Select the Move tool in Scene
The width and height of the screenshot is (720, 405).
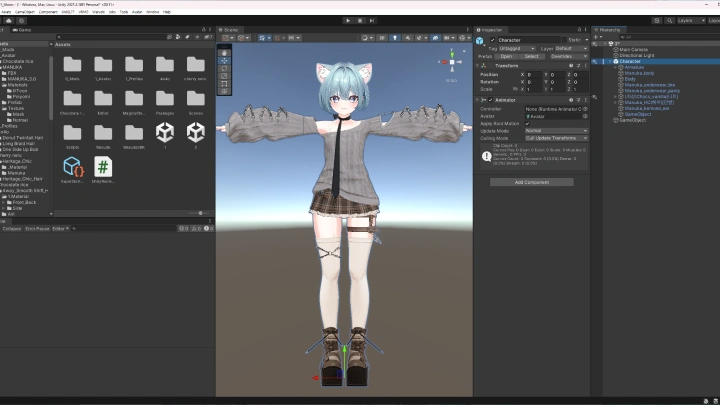click(224, 61)
